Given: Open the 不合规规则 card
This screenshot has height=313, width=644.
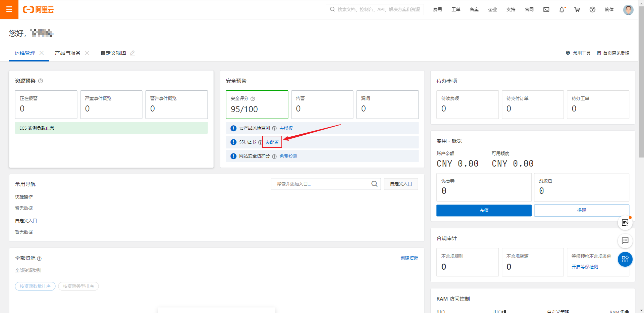Looking at the screenshot, I should click(x=468, y=262).
